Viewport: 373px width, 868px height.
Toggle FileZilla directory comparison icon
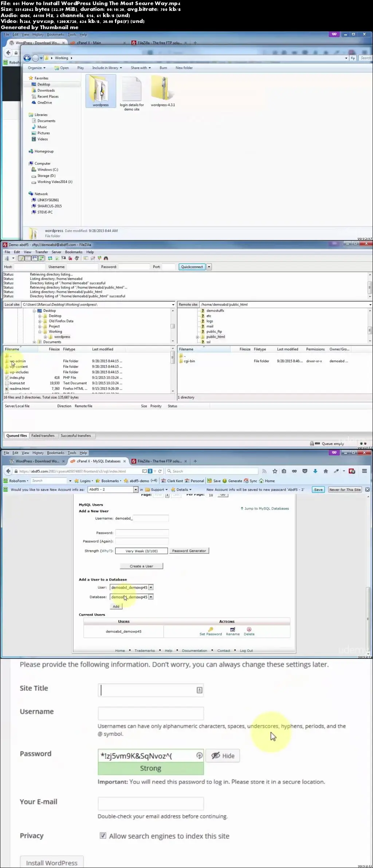click(x=93, y=258)
